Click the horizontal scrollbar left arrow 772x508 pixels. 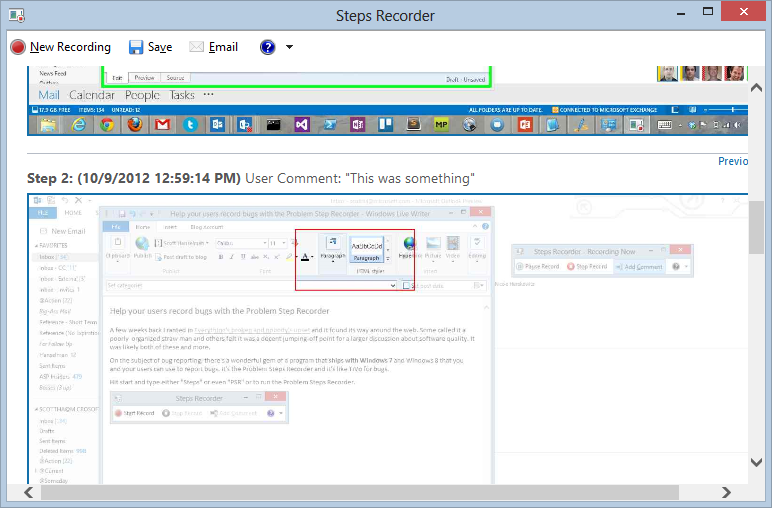(x=15, y=492)
